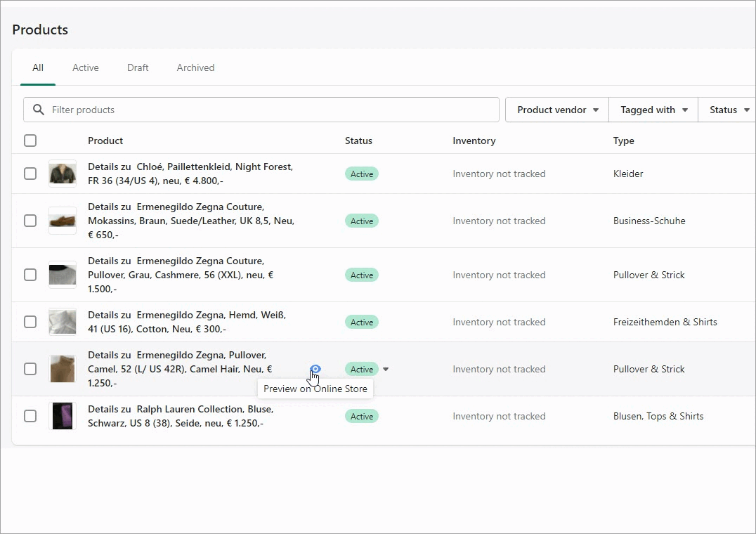The width and height of the screenshot is (756, 534).
Task: Click the Product column header
Action: click(x=105, y=141)
